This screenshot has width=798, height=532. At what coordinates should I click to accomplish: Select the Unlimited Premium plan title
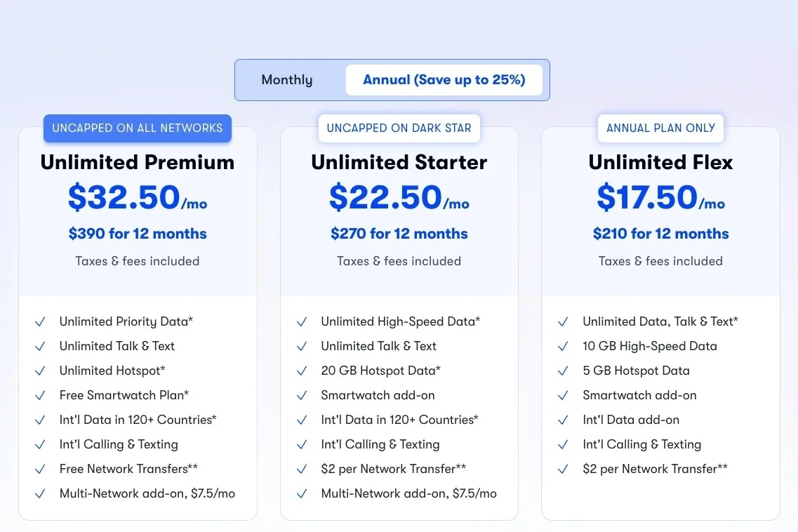(138, 162)
